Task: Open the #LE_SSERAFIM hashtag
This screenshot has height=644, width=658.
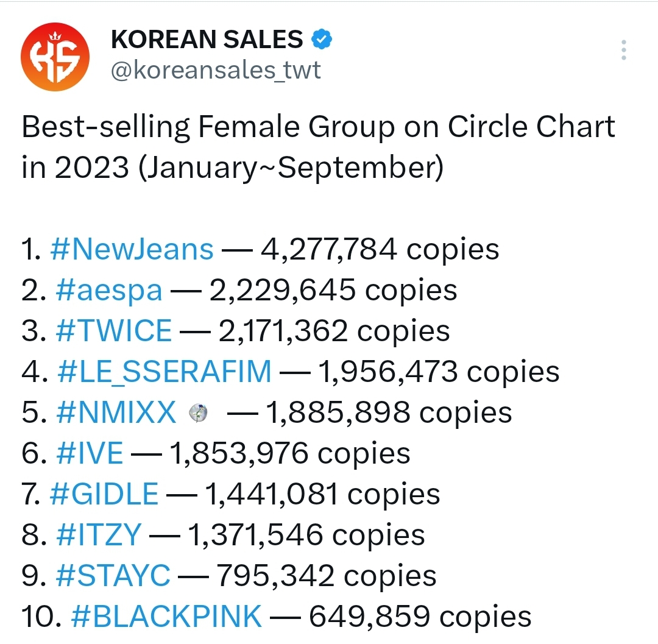Action: [164, 372]
